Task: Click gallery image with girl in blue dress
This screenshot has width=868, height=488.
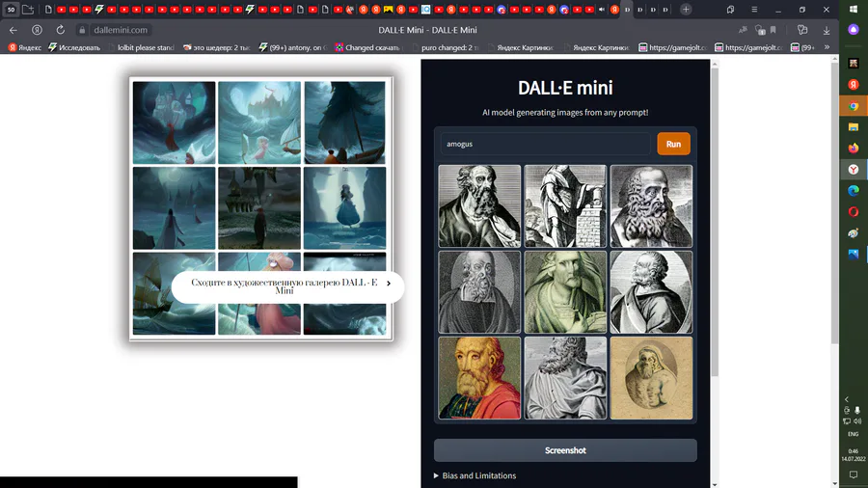Action: click(344, 208)
